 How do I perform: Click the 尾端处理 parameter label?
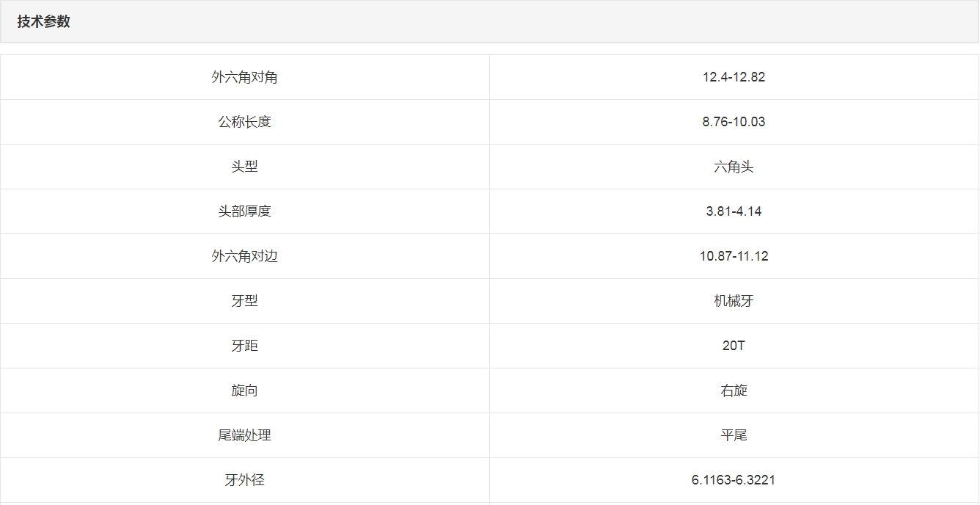coord(244,435)
